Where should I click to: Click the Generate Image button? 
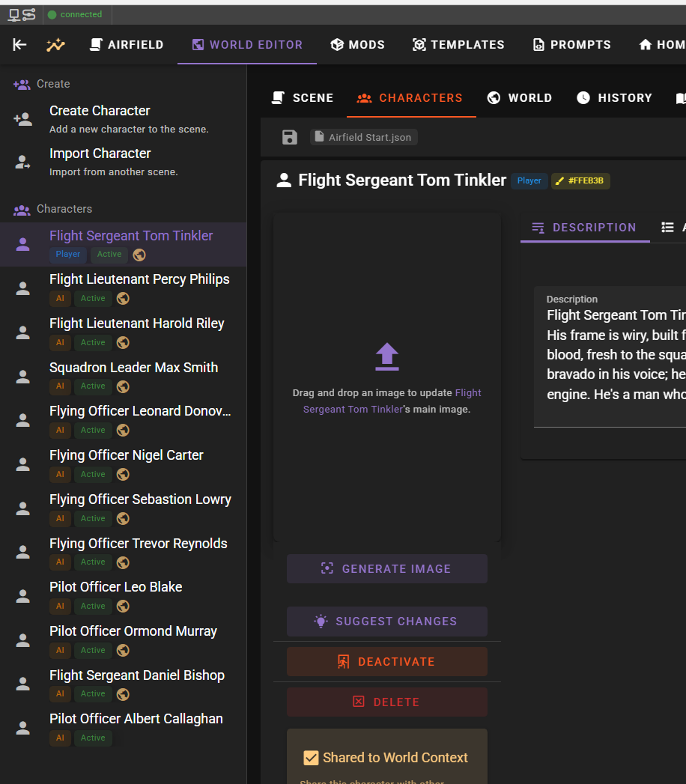[x=387, y=569]
